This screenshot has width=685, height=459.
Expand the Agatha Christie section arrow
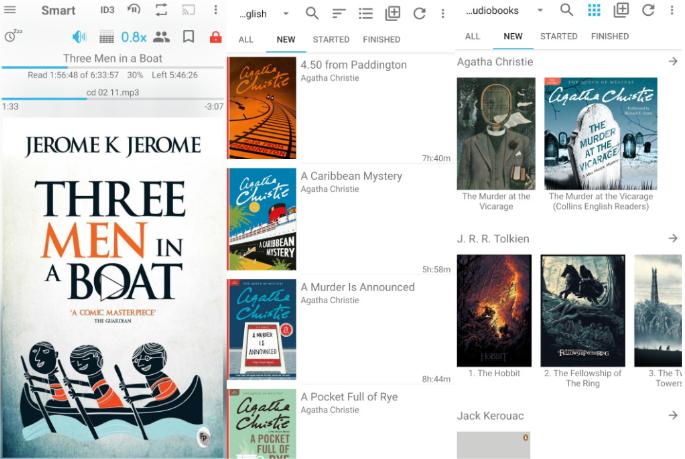coord(673,62)
